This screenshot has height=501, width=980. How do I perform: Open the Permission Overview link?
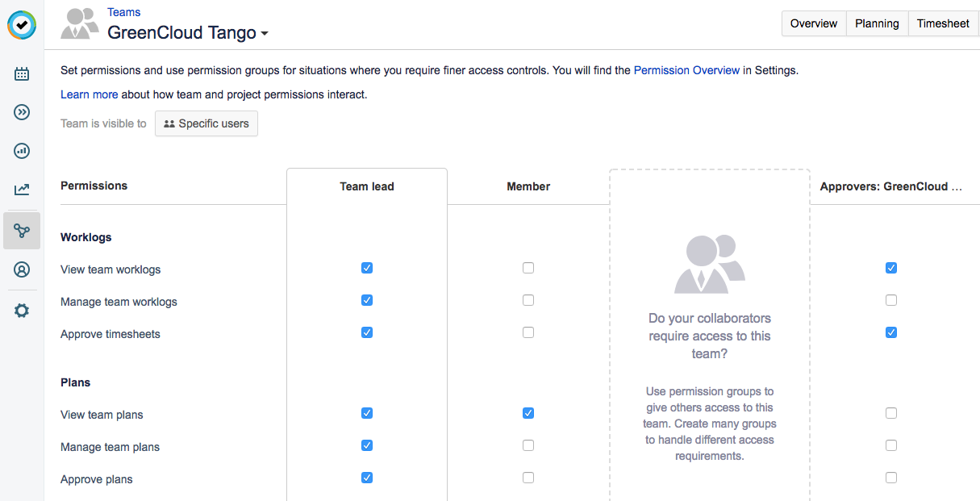(x=686, y=70)
